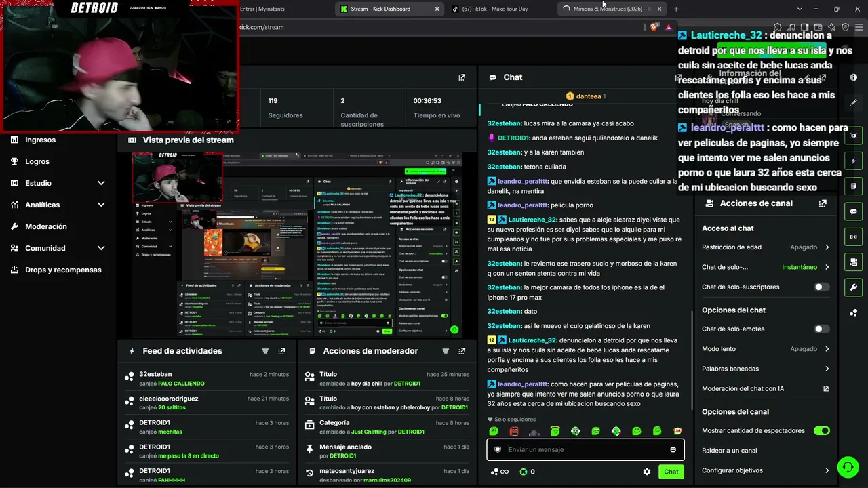868x488 pixels.
Task: Click the channel points infinity balance
Action: 500,472
